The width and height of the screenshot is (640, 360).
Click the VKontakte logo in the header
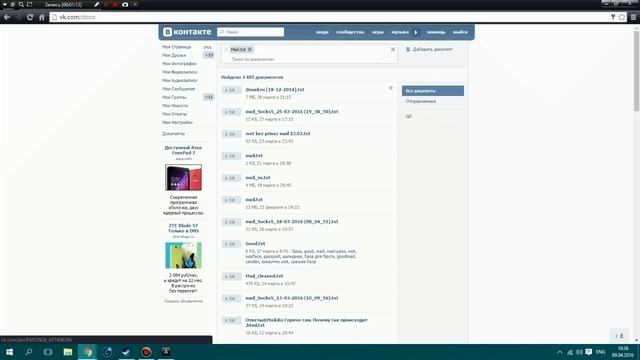tap(187, 32)
